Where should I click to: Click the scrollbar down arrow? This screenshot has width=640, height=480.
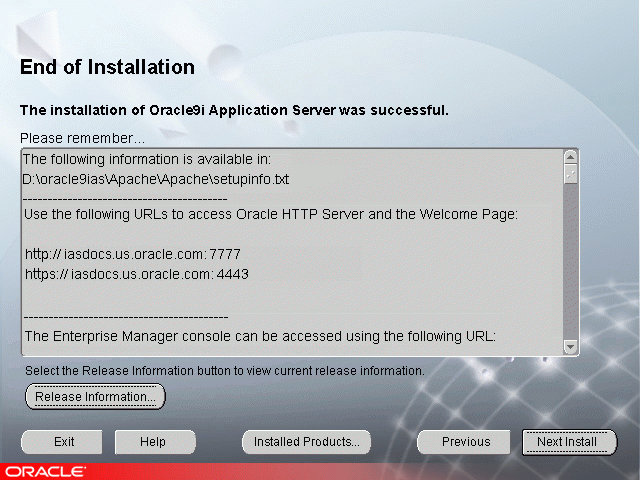570,347
